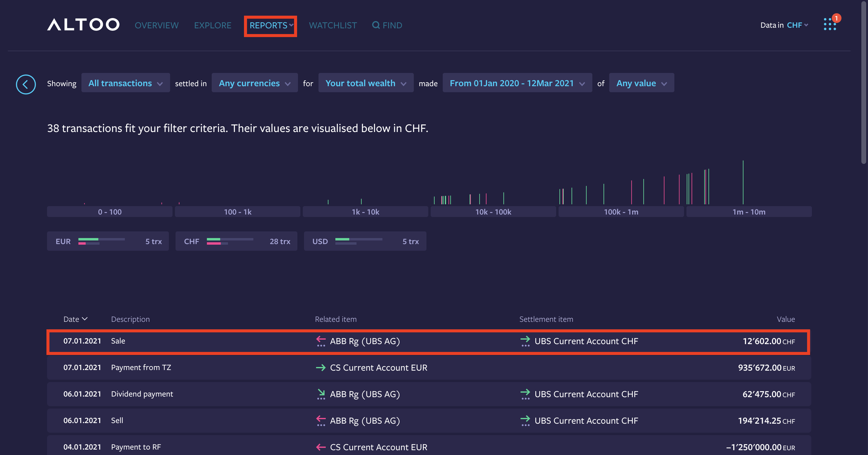Image resolution: width=868 pixels, height=455 pixels.
Task: Select the 62'475.00 CHF dividend value
Action: coord(768,394)
